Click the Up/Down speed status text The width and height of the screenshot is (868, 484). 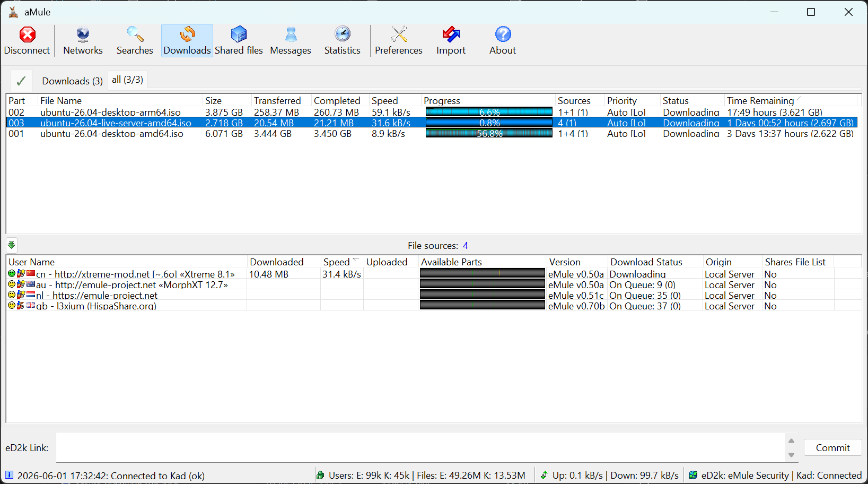(615, 476)
